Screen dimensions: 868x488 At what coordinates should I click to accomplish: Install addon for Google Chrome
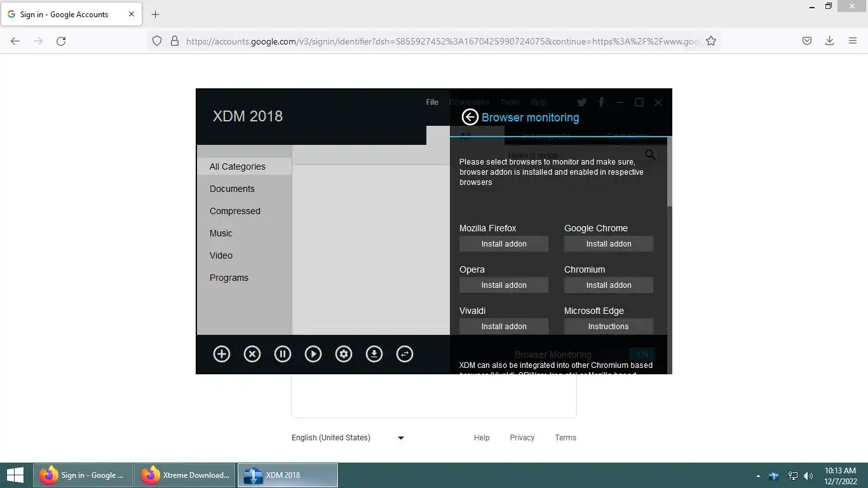pos(609,244)
